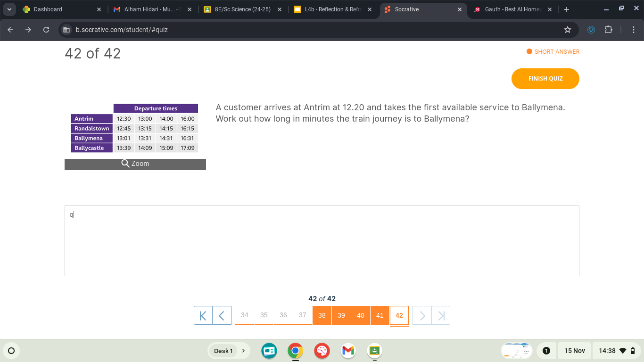
Task: Open the status tray showing 14:38
Action: tap(617, 351)
